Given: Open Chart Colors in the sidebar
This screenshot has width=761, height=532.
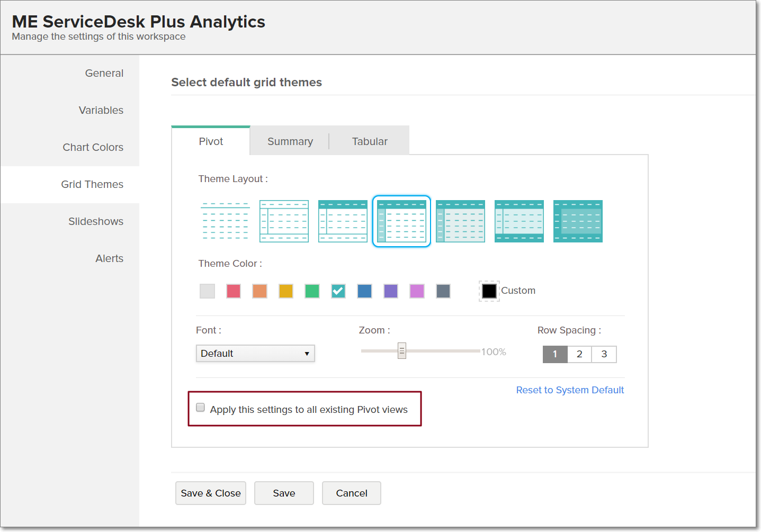Looking at the screenshot, I should [93, 147].
